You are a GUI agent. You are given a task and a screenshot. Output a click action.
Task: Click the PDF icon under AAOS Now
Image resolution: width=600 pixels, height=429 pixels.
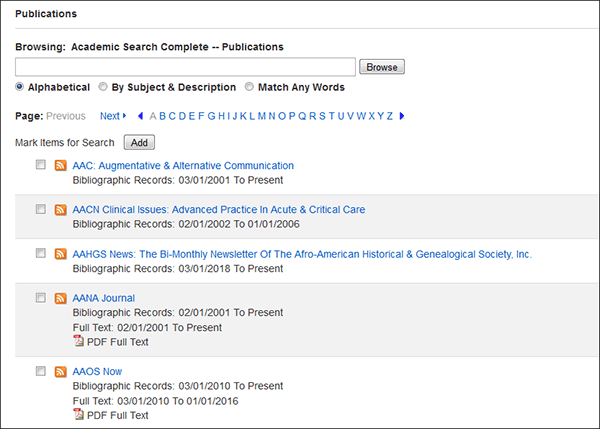78,414
